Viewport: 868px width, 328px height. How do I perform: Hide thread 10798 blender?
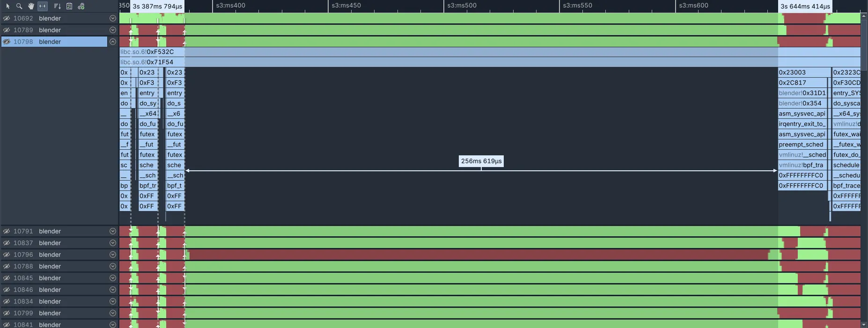(7, 42)
